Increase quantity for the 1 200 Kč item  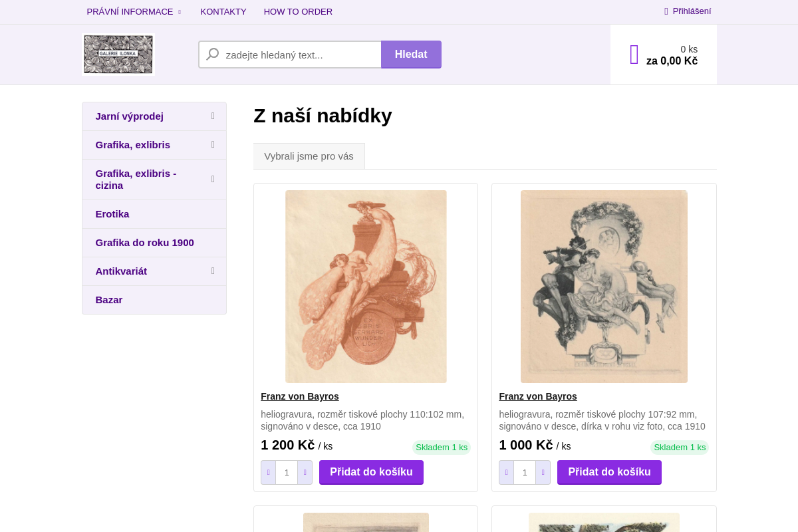pyautogui.click(x=305, y=472)
